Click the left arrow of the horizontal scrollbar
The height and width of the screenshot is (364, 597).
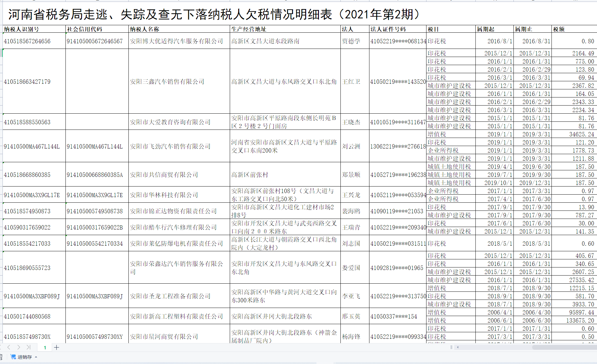pos(458,347)
